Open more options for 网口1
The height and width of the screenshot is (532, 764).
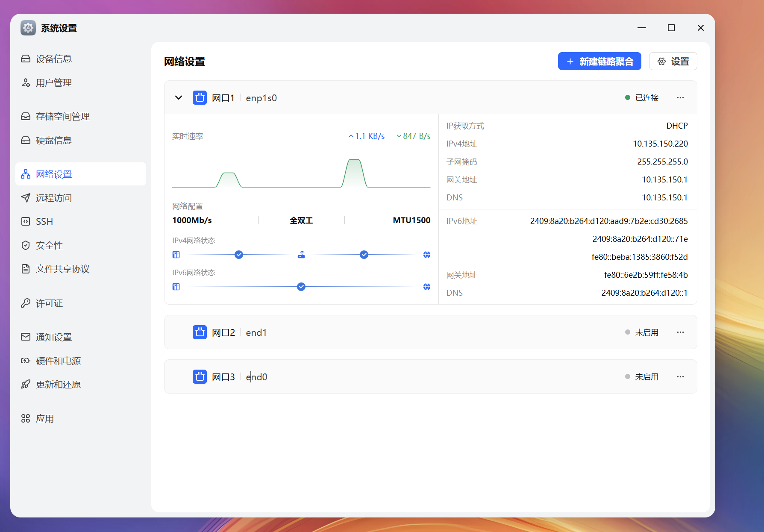pos(680,98)
